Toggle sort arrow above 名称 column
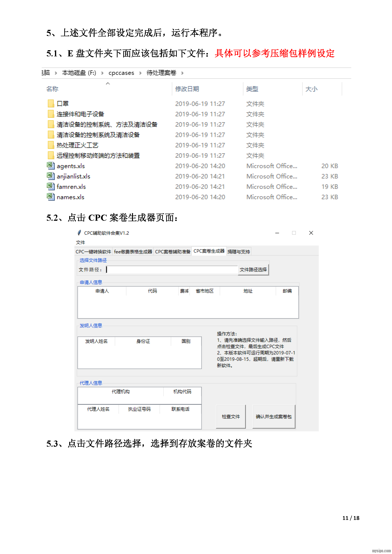392x554 pixels. [108, 83]
